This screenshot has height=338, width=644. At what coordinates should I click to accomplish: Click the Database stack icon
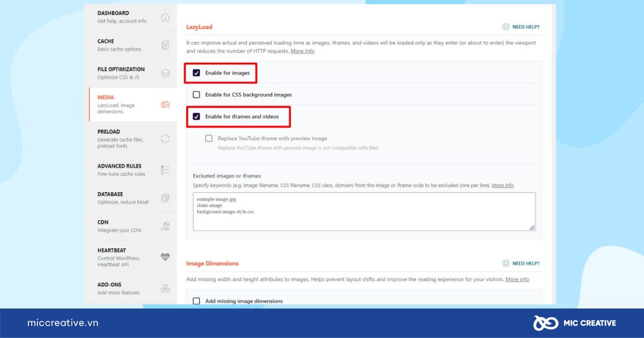click(165, 198)
